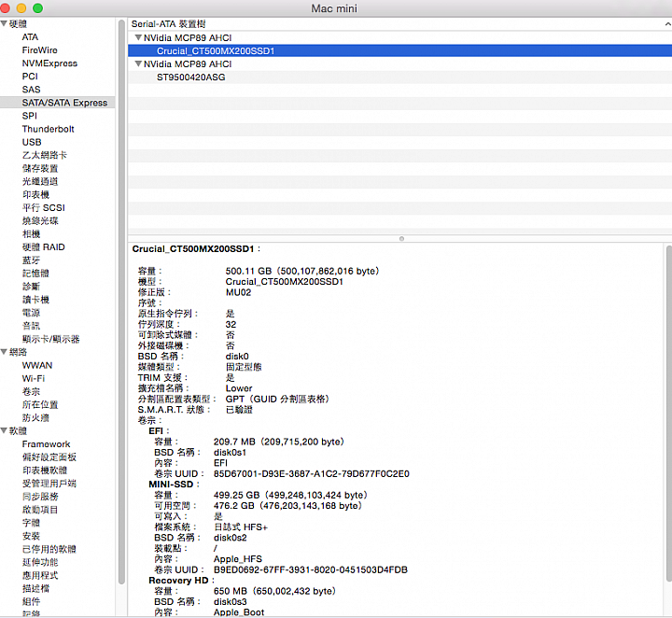Select 所在位置 locations entry
Screen dimensions: 672x618
40,404
